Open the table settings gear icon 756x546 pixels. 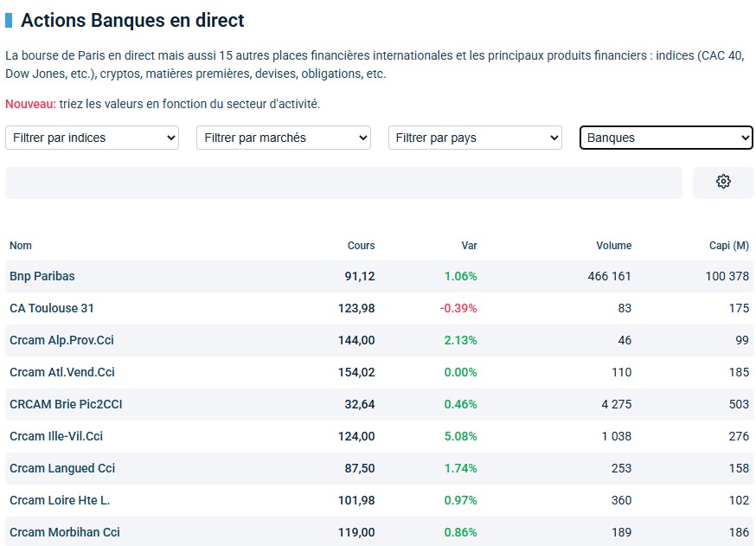(723, 182)
